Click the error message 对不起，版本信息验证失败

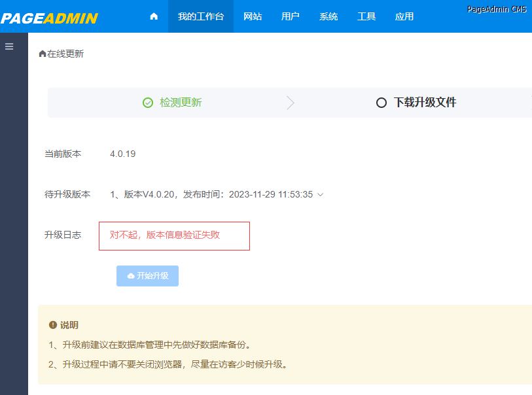click(164, 235)
